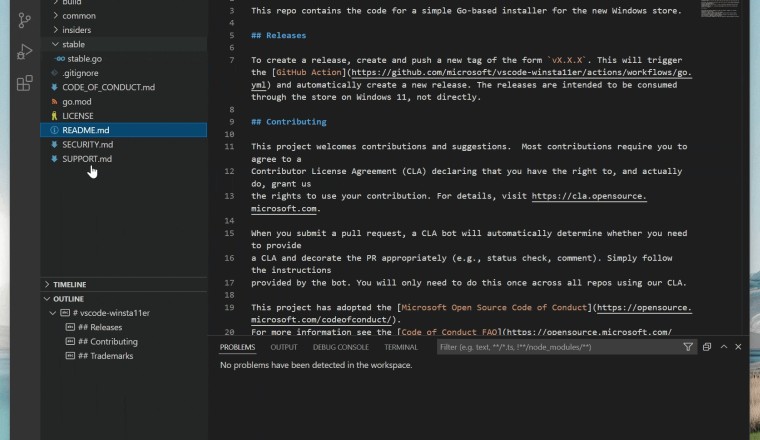
Task: Click the filter funnel icon in Problems panel
Action: point(688,347)
